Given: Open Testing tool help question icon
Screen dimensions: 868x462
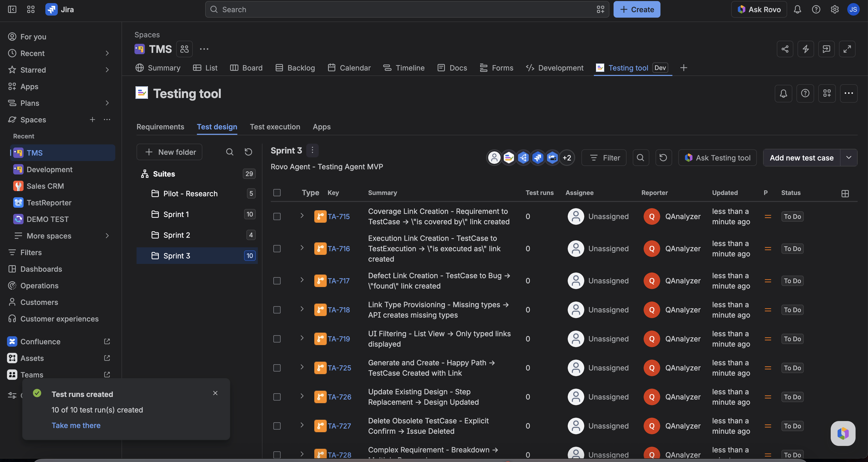Looking at the screenshot, I should pos(805,93).
